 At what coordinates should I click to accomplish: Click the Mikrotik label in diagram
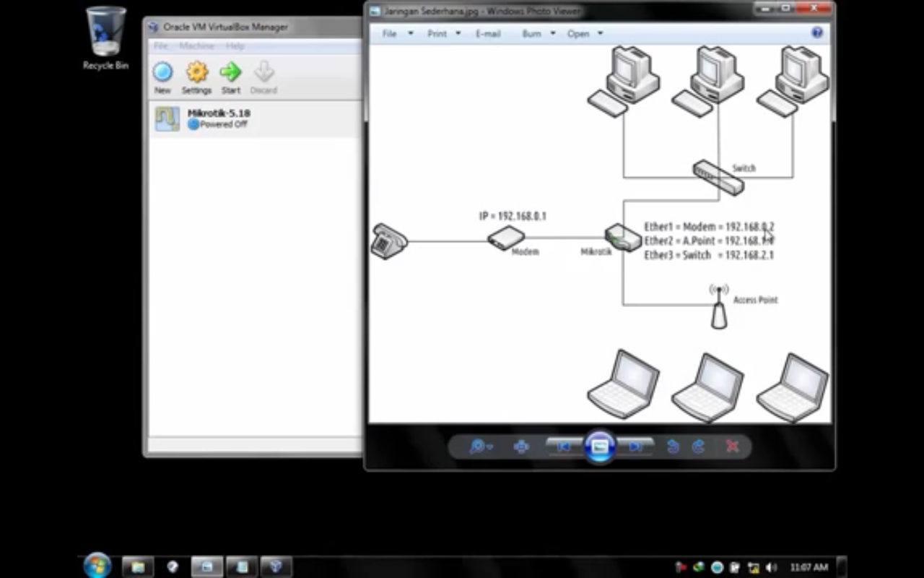tap(596, 251)
